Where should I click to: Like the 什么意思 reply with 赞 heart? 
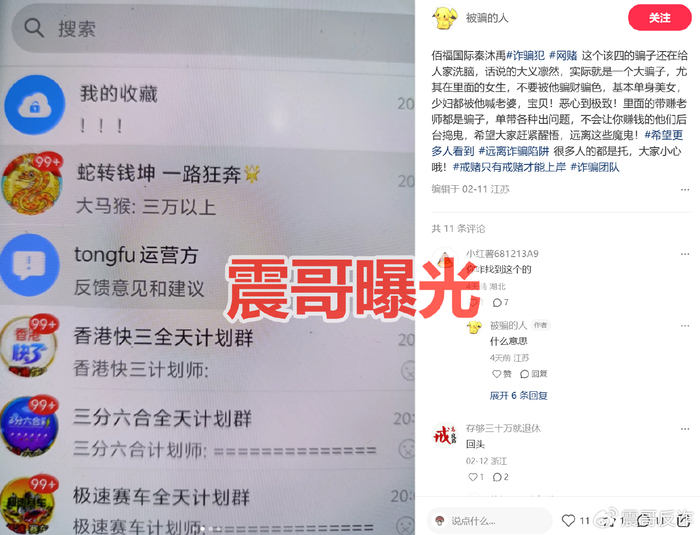(x=501, y=374)
